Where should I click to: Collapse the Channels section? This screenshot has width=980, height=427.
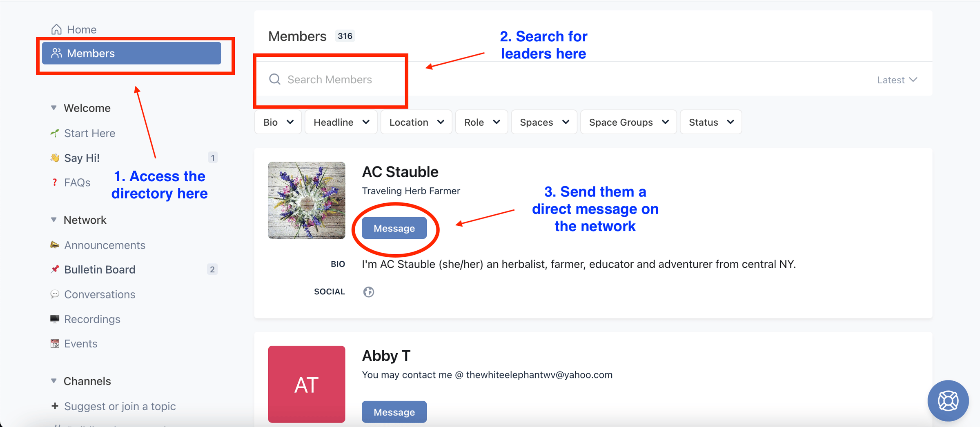(x=53, y=381)
